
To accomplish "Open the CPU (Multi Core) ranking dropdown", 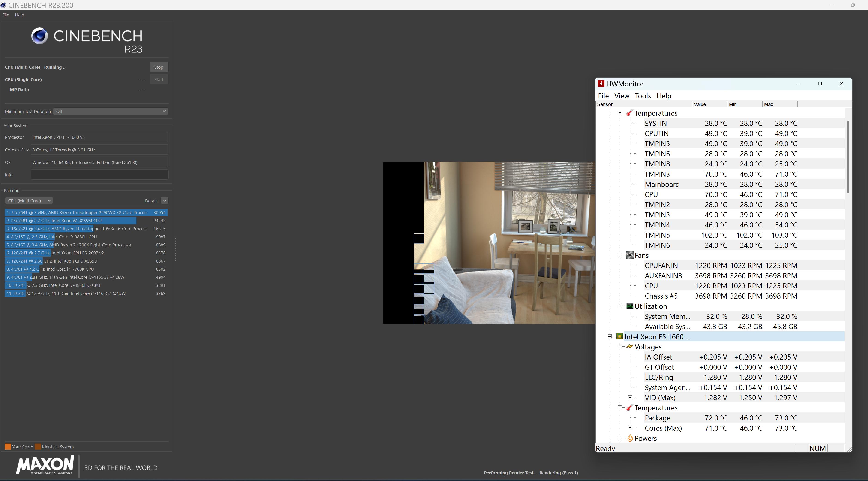I will pyautogui.click(x=29, y=201).
